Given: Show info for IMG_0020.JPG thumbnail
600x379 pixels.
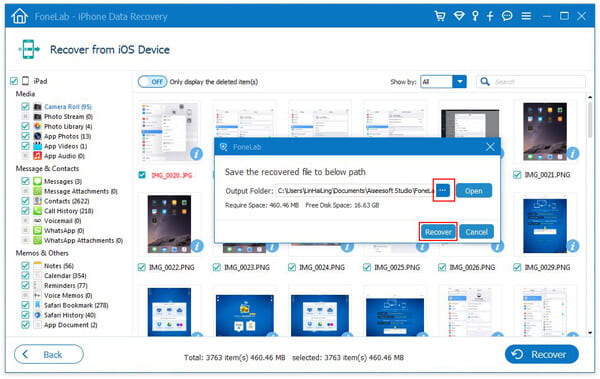Looking at the screenshot, I should click(x=196, y=154).
